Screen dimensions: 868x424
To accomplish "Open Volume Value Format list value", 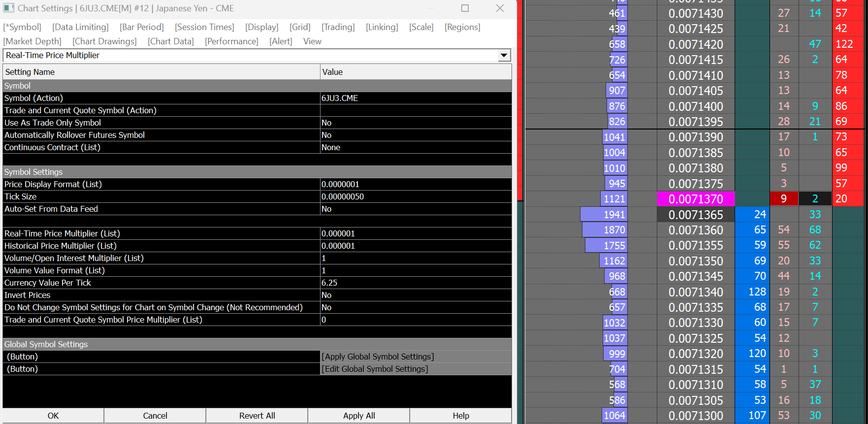I will click(416, 270).
